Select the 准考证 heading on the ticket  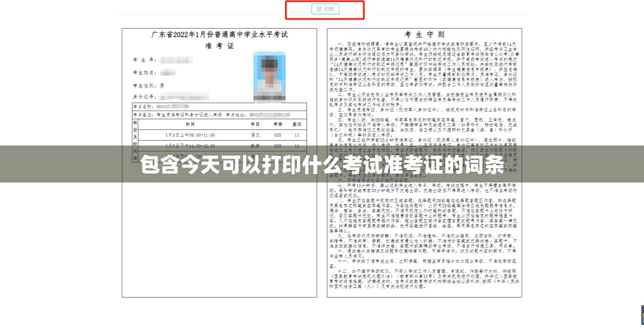coord(219,45)
